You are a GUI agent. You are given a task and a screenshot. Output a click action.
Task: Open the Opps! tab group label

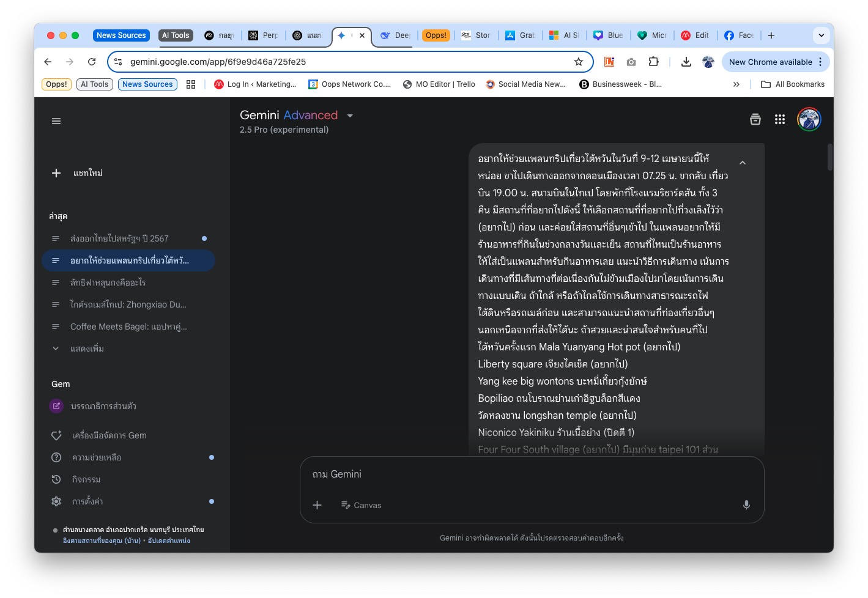436,35
